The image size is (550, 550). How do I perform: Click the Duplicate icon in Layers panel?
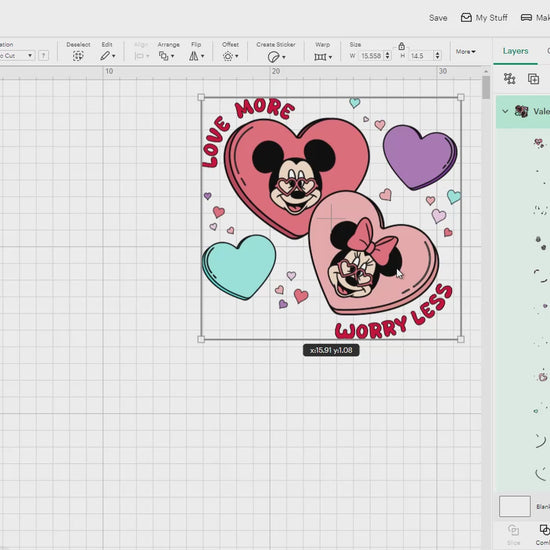click(534, 79)
